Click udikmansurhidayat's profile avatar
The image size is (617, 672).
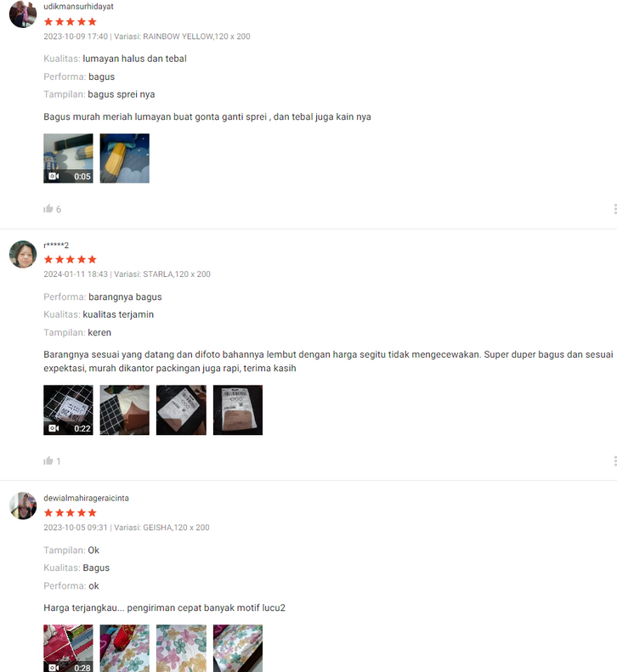pyautogui.click(x=23, y=14)
